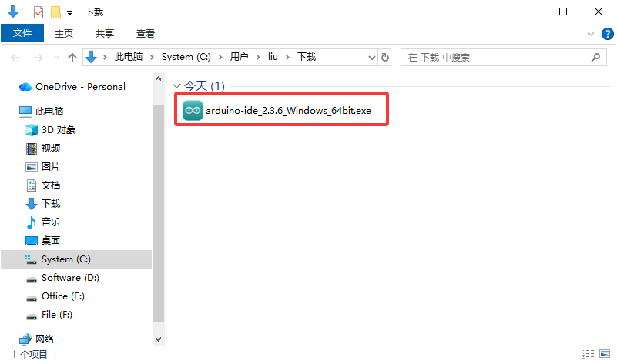Refresh the 下载 folder view
This screenshot has width=617, height=364.
[385, 58]
